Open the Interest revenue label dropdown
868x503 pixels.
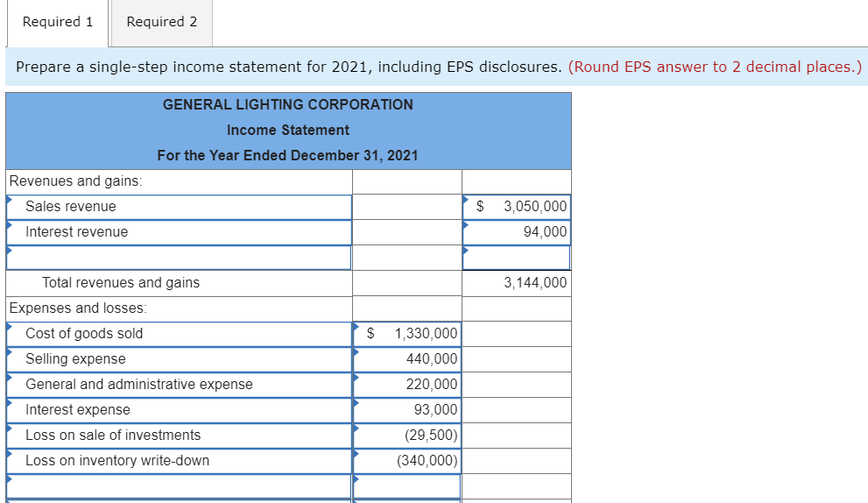(180, 232)
